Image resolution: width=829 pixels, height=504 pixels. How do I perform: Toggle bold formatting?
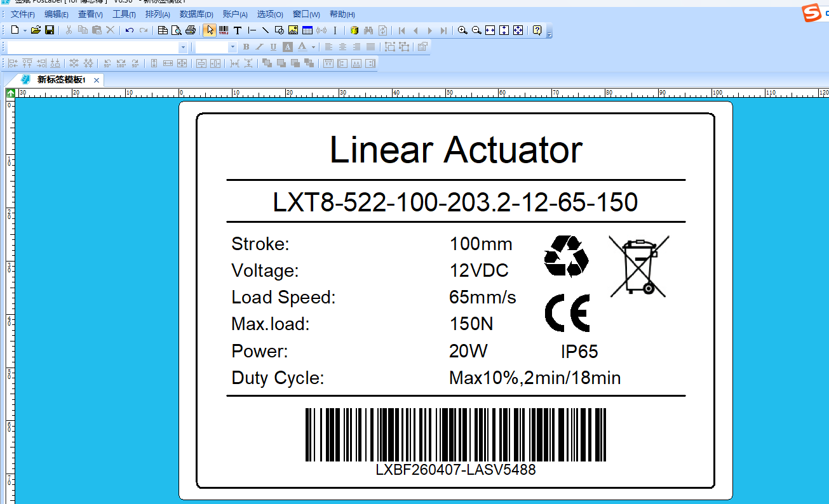point(246,47)
